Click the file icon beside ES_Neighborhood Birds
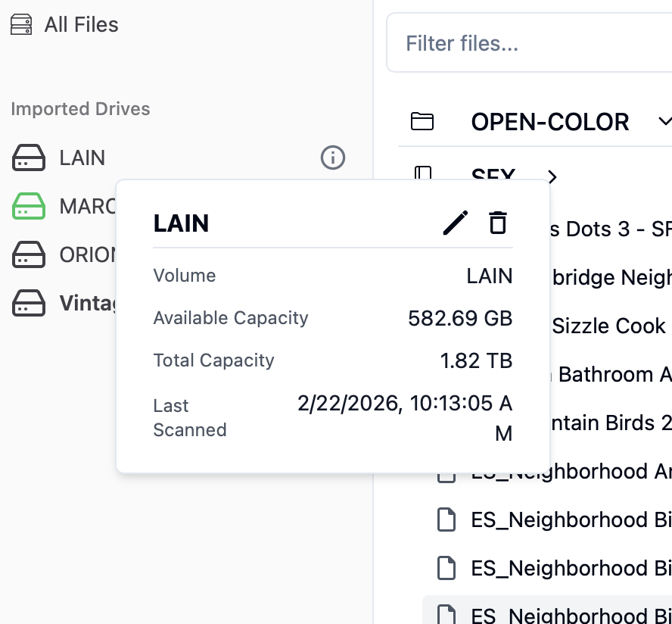This screenshot has width=672, height=624. (446, 519)
